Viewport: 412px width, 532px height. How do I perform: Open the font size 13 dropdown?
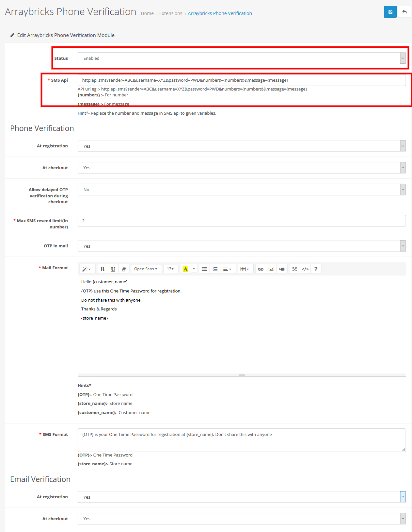click(x=170, y=269)
